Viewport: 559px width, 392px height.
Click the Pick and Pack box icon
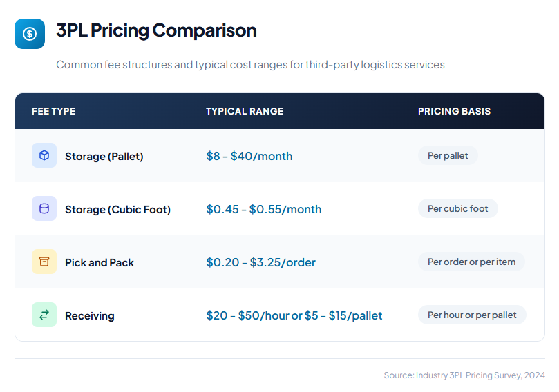(44, 262)
